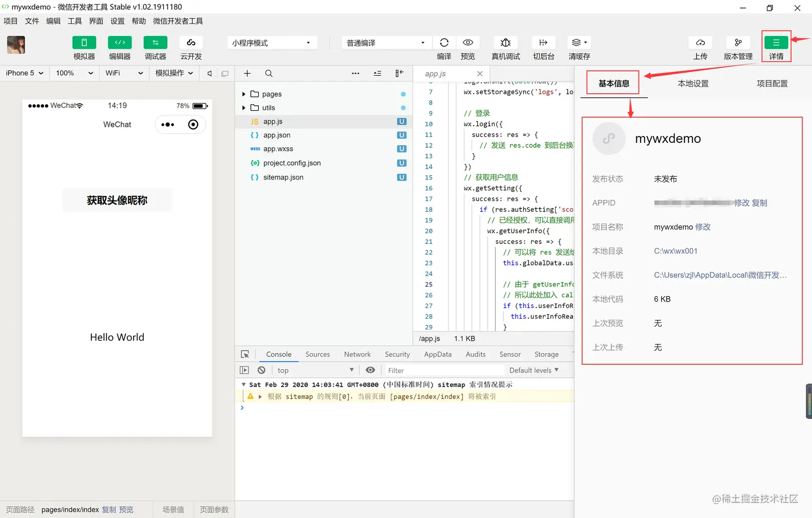Toggle the details panel button

click(776, 42)
